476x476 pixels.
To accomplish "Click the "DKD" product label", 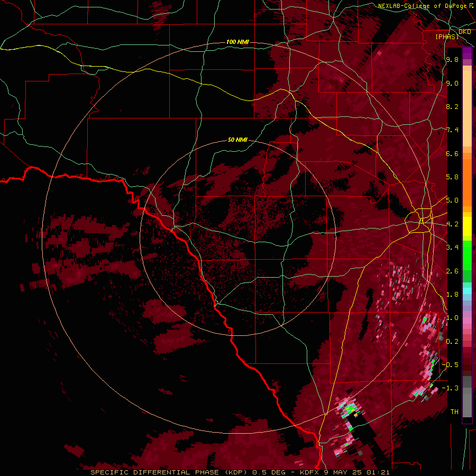I will click(x=465, y=32).
